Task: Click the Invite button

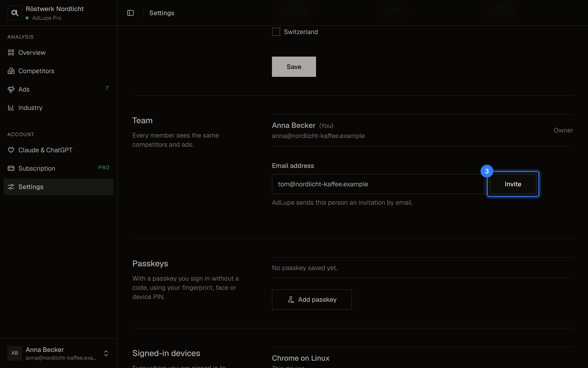Action: coord(513,184)
